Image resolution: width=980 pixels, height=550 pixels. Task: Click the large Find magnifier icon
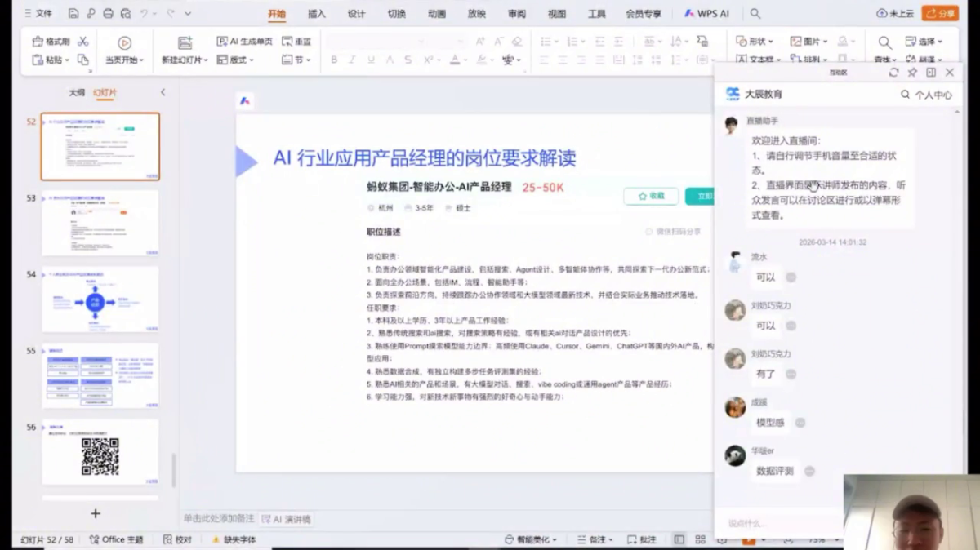pos(884,42)
